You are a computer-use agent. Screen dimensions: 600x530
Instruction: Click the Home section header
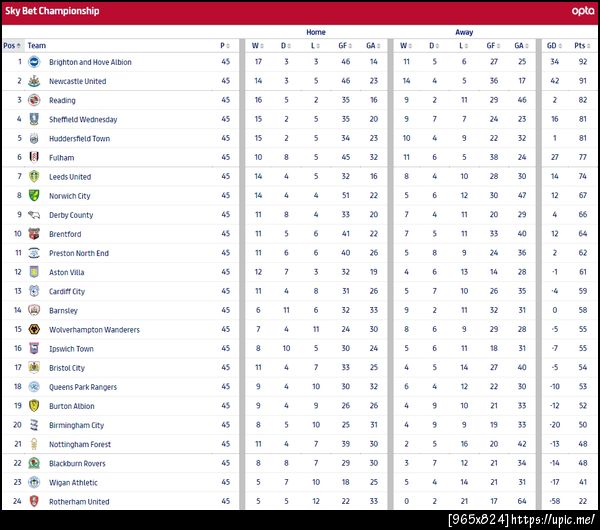coord(315,32)
